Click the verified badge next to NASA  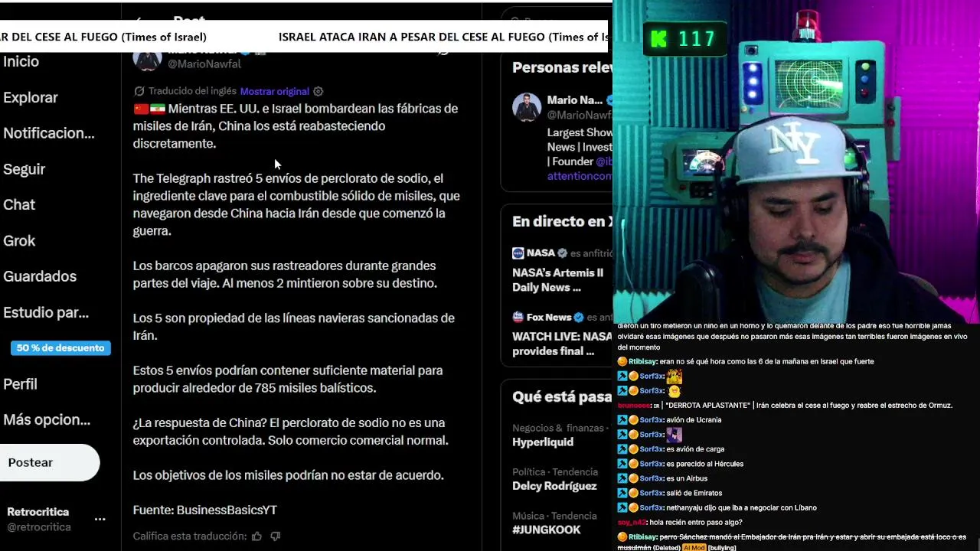click(563, 253)
